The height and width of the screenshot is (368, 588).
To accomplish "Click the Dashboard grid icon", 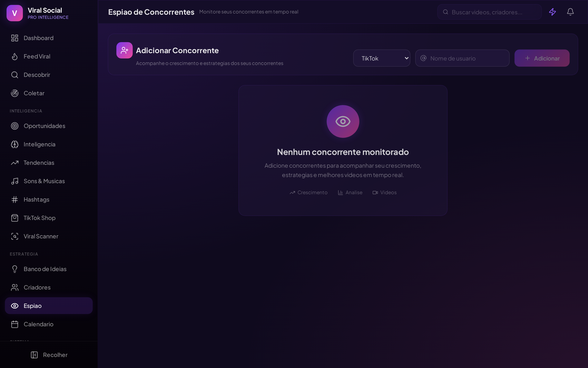I will point(14,38).
